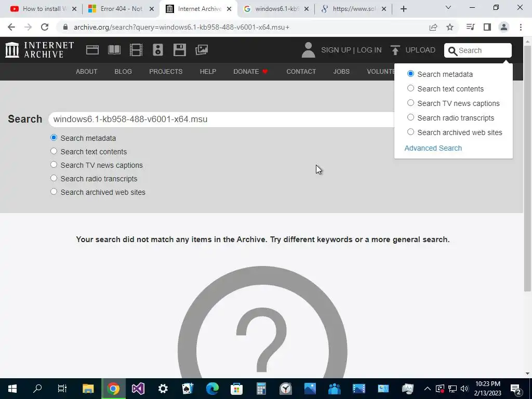Click the upload arrow icon
This screenshot has height=399, width=532.
[x=395, y=50]
